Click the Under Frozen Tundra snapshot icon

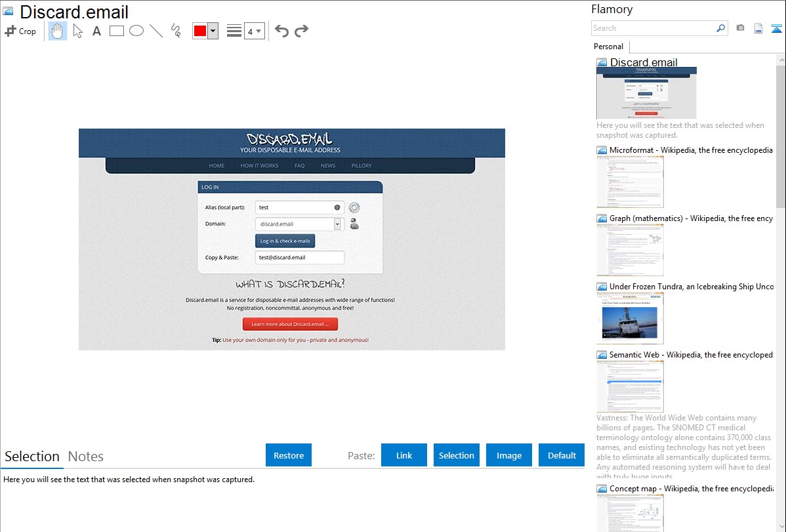tap(602, 286)
